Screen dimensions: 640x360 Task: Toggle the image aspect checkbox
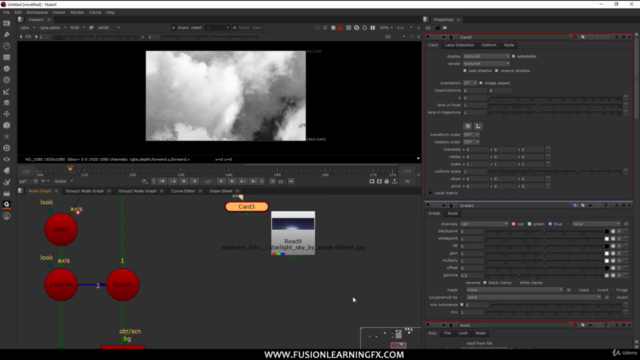481,83
